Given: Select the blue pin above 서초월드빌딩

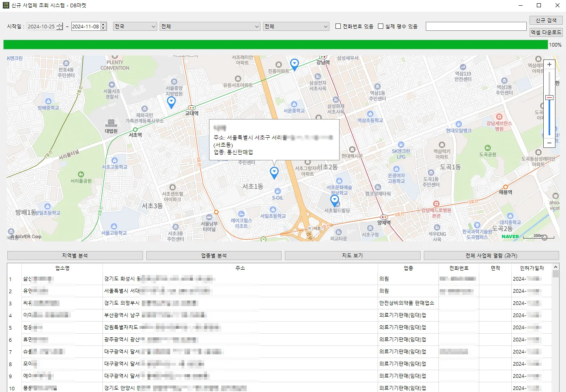Looking at the screenshot, I should (335, 200).
